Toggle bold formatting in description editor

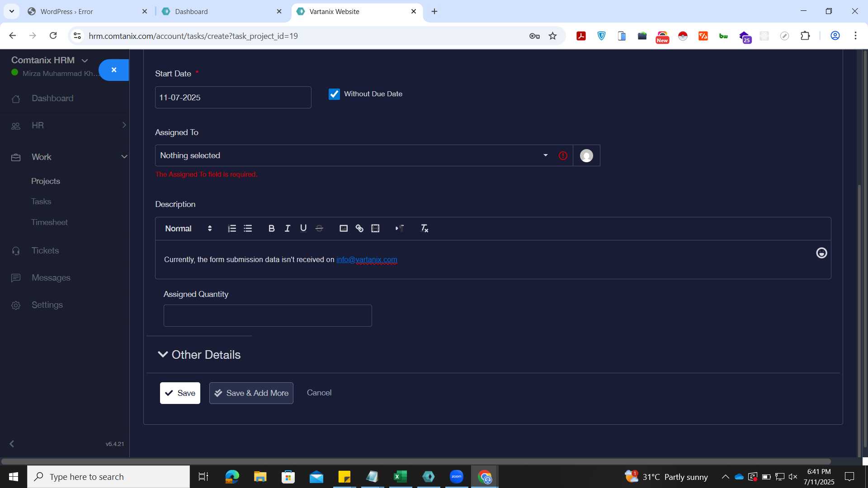click(x=271, y=229)
